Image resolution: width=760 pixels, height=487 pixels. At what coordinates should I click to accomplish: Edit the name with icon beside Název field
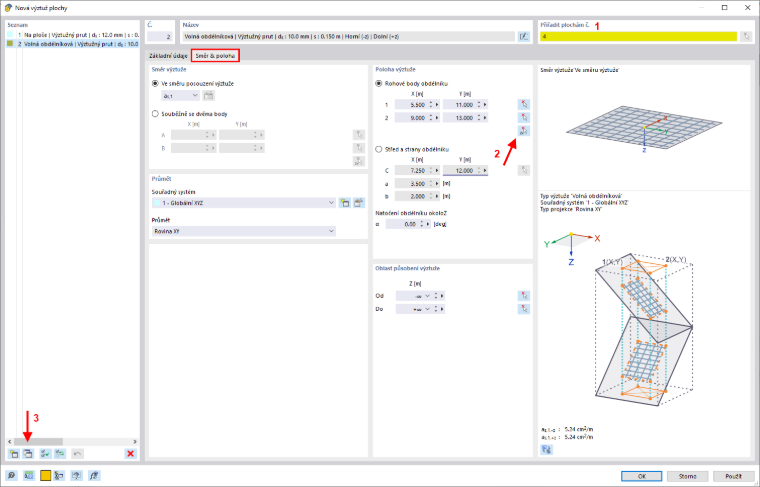(523, 36)
